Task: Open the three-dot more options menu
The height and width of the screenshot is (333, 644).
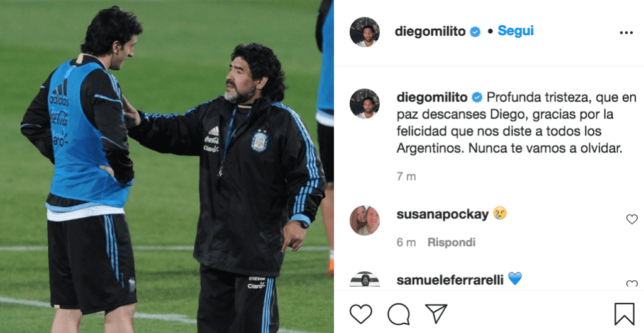Action: [x=626, y=33]
